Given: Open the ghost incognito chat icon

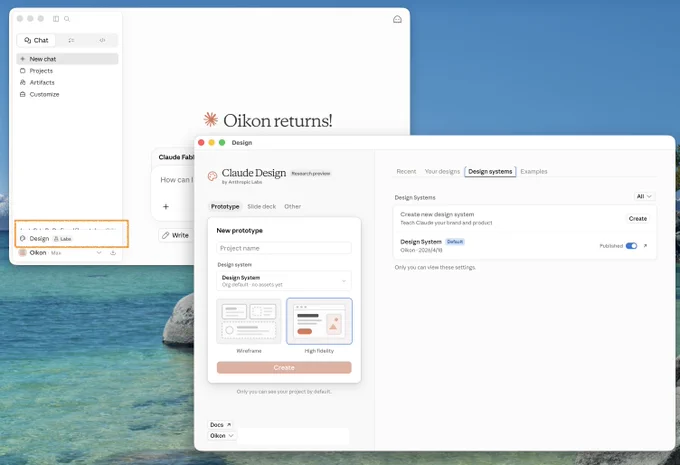Looking at the screenshot, I should pos(397,19).
